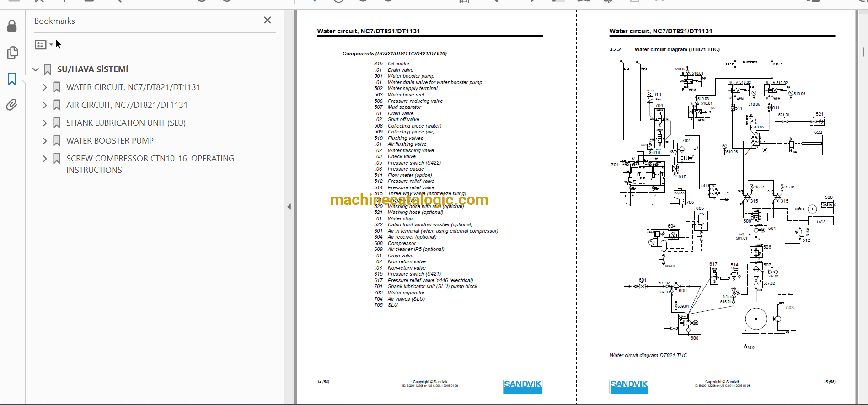Collapse the navigation pane with the arrow
The image size is (868, 405).
[289, 207]
